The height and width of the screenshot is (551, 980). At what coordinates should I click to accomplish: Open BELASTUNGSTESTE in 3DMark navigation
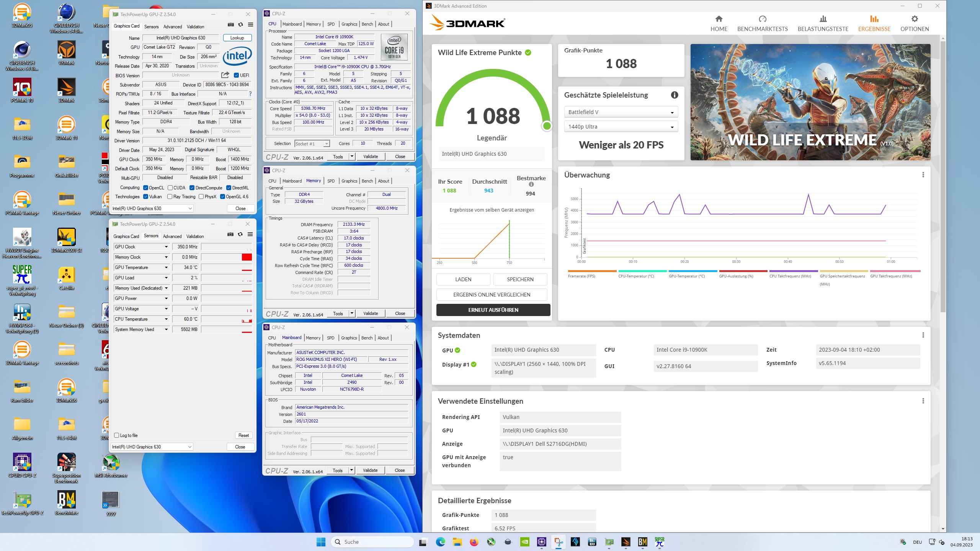point(823,23)
